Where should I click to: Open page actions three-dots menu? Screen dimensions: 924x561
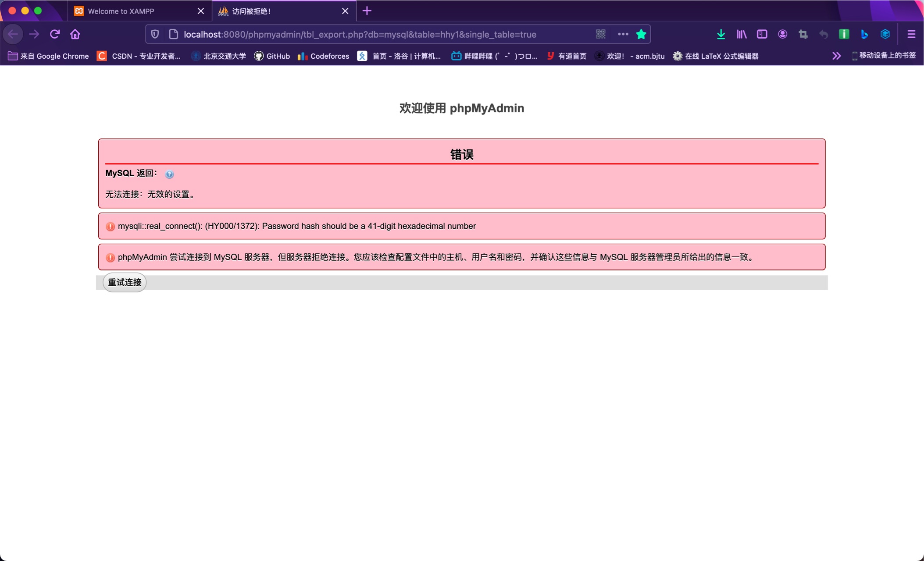click(623, 34)
